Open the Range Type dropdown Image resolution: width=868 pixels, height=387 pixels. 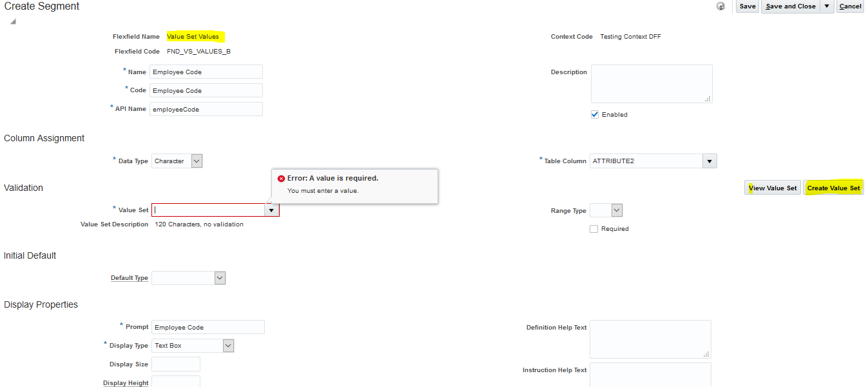[x=615, y=210]
